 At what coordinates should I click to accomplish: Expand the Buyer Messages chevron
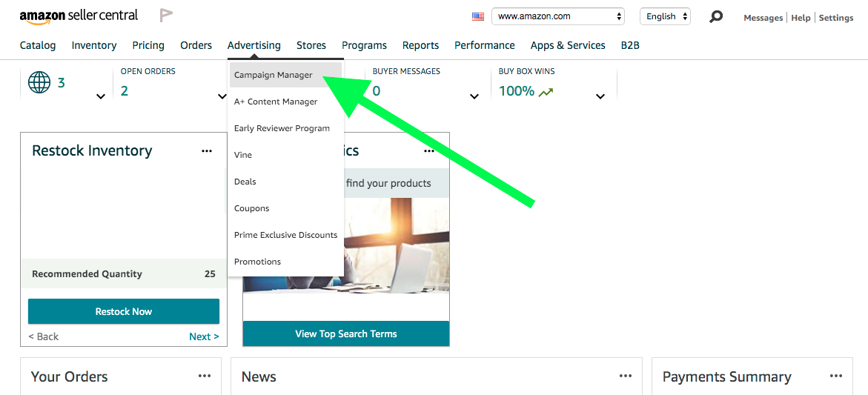click(x=474, y=96)
